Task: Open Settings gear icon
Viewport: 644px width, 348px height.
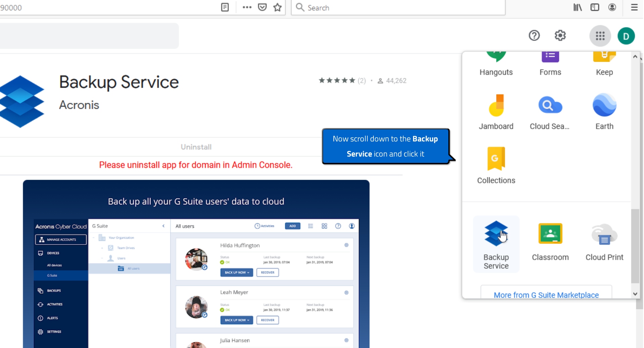Action: click(x=560, y=35)
